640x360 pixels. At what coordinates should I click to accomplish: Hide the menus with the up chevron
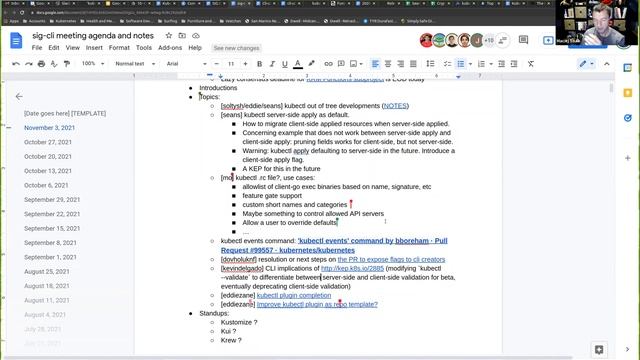[x=607, y=64]
